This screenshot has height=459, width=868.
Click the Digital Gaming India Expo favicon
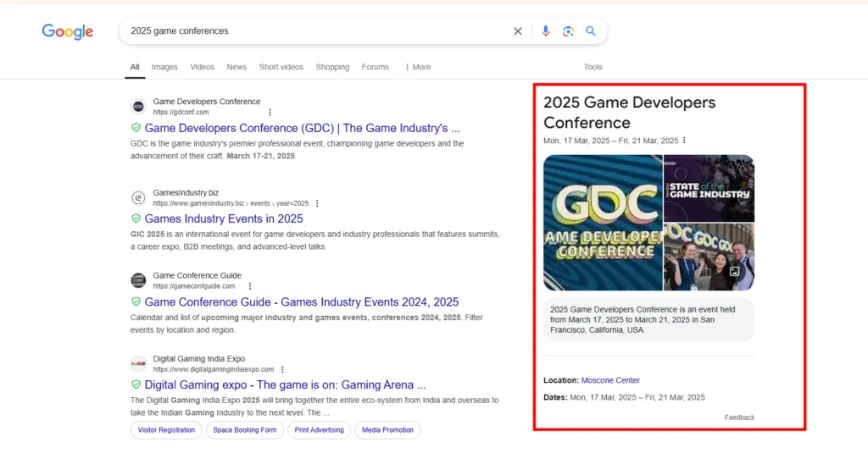(138, 363)
